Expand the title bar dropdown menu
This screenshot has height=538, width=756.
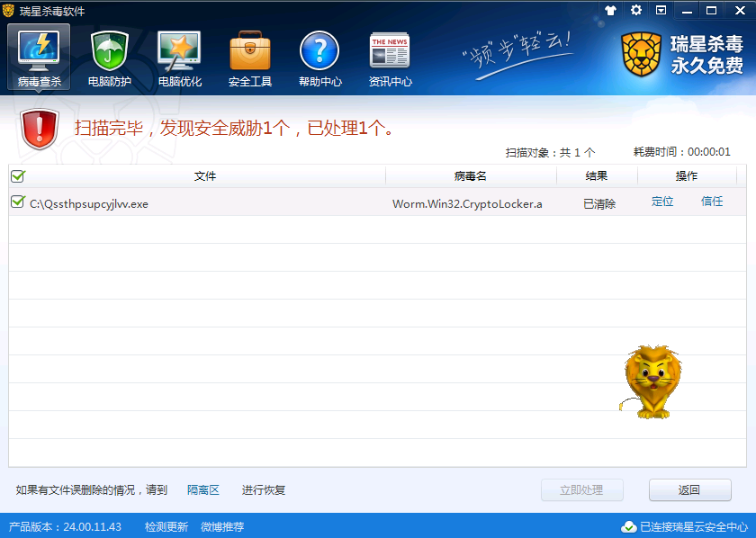coord(661,10)
